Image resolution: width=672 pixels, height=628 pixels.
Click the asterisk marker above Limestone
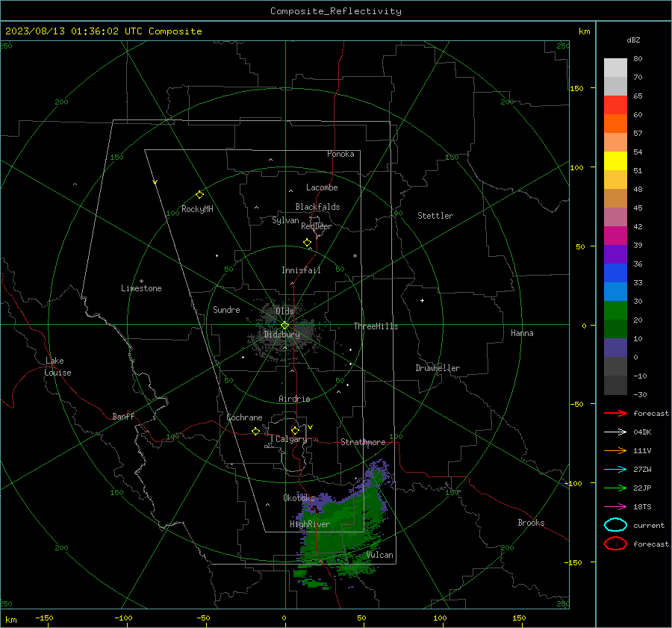click(x=141, y=282)
